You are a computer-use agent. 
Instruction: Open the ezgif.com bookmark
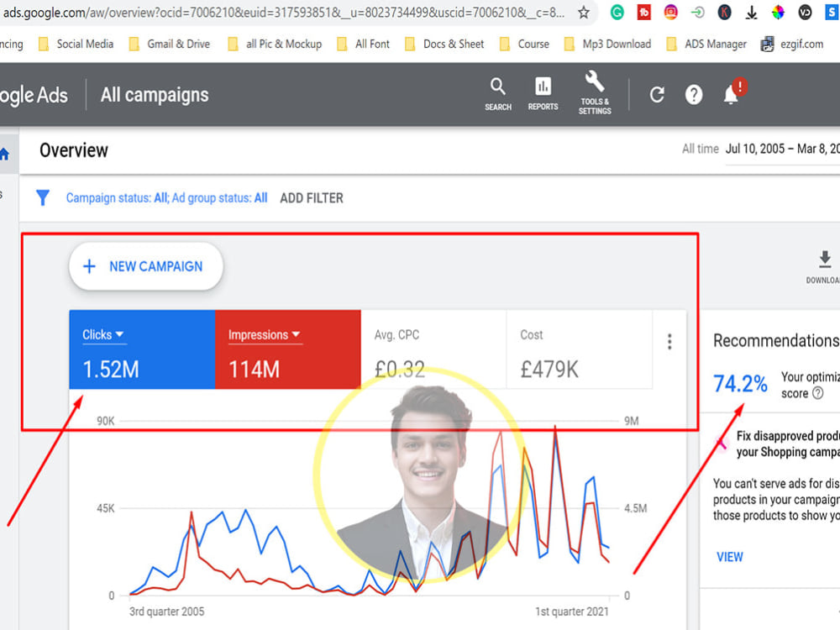(792, 44)
